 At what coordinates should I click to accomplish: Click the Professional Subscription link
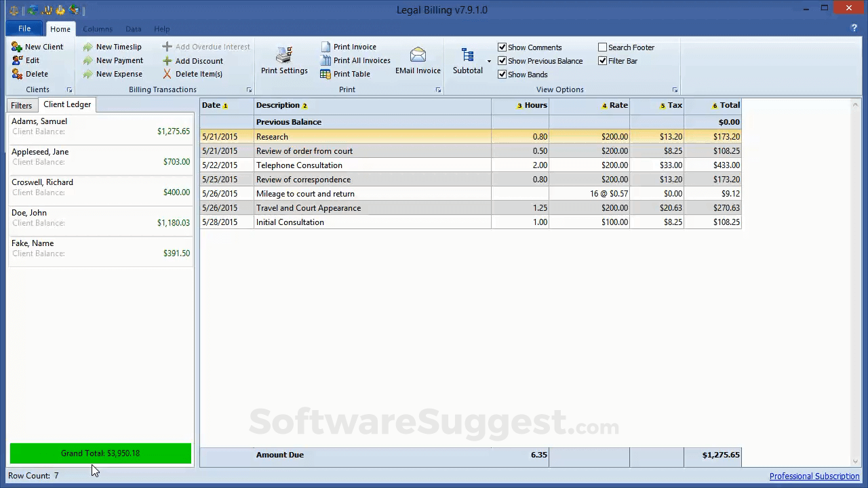(814, 476)
